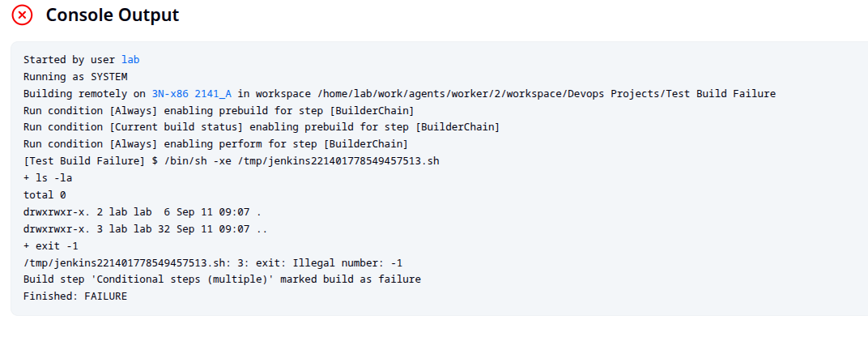Image resolution: width=868 pixels, height=341 pixels.
Task: Click the 'Finished: FAILURE' text
Action: pyautogui.click(x=75, y=296)
